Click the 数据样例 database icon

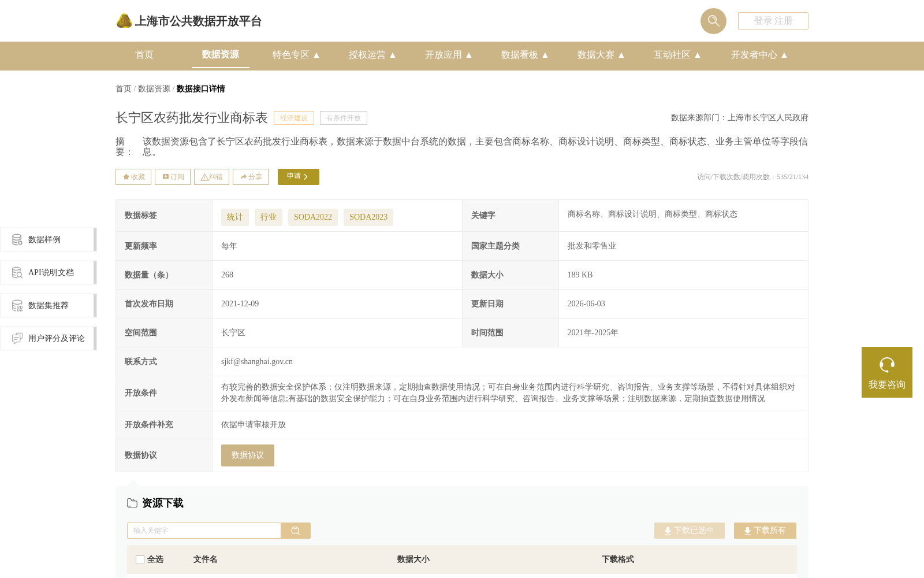[17, 240]
